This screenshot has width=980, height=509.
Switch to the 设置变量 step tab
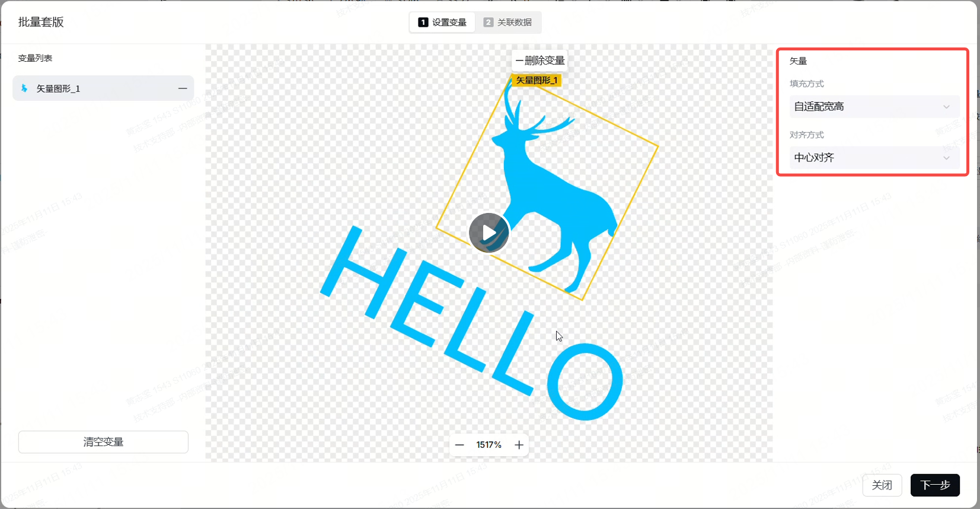pyautogui.click(x=442, y=23)
